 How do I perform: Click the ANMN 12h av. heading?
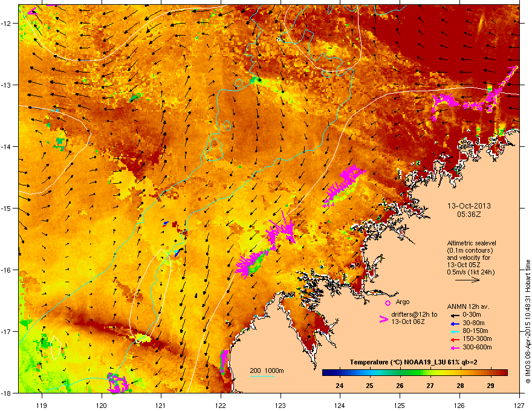(x=469, y=306)
